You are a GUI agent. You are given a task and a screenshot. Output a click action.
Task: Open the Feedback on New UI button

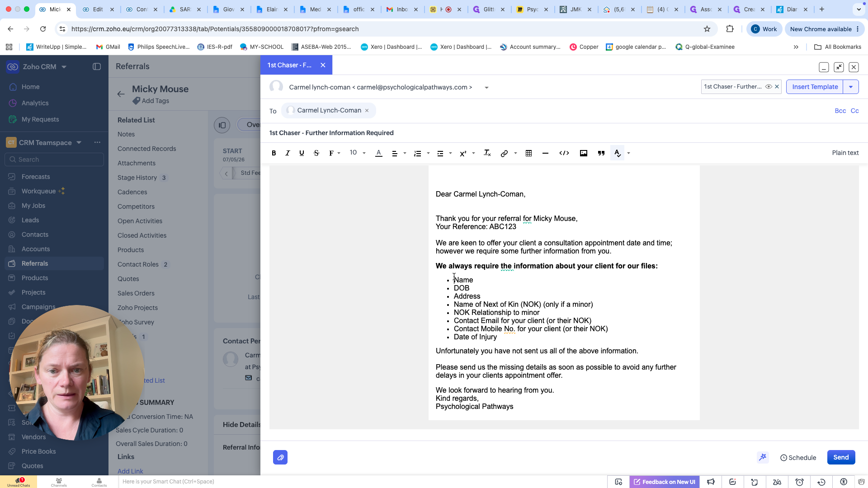pos(665,482)
